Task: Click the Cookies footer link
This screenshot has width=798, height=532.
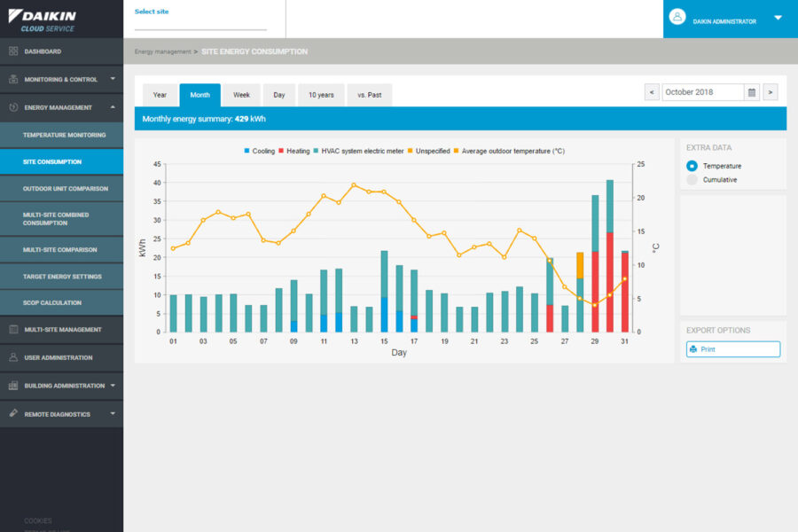Action: coord(37,520)
